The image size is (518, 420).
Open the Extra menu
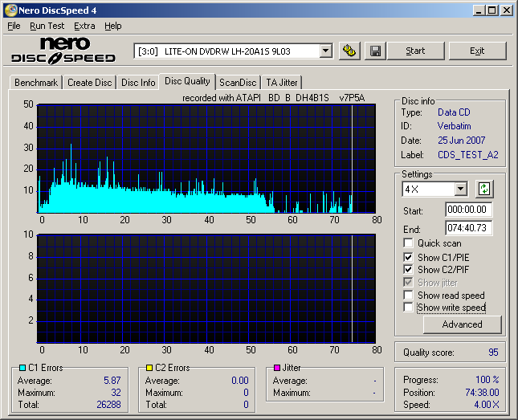(84, 26)
